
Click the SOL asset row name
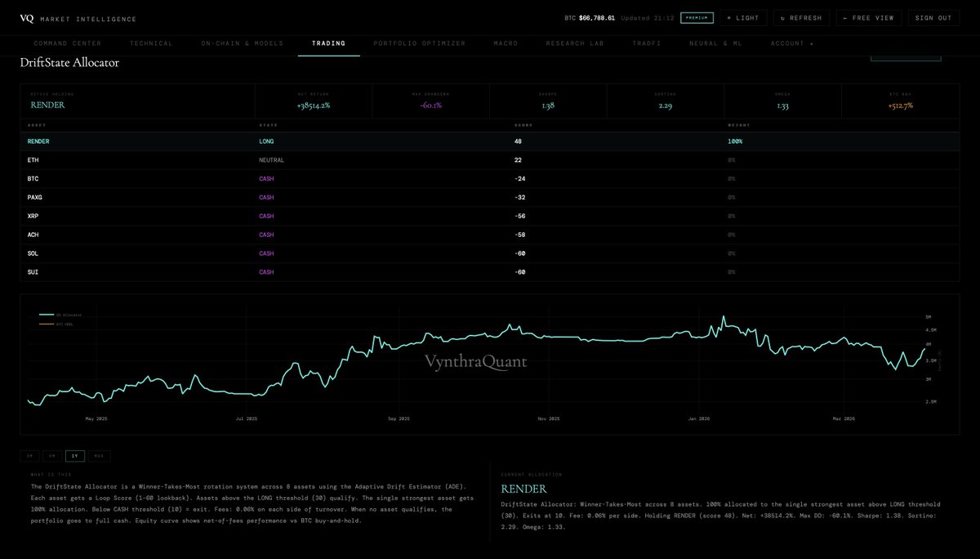pyautogui.click(x=33, y=253)
